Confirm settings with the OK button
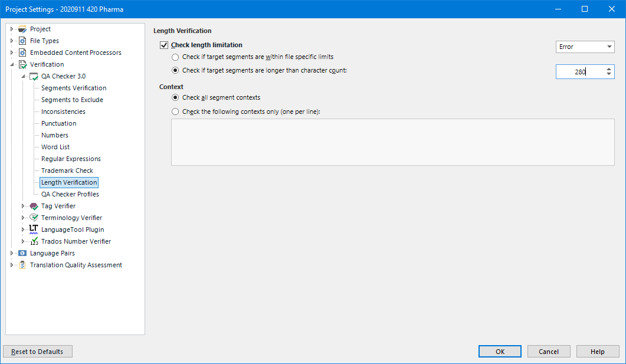Screen dimensions: 626x364 tap(499, 351)
